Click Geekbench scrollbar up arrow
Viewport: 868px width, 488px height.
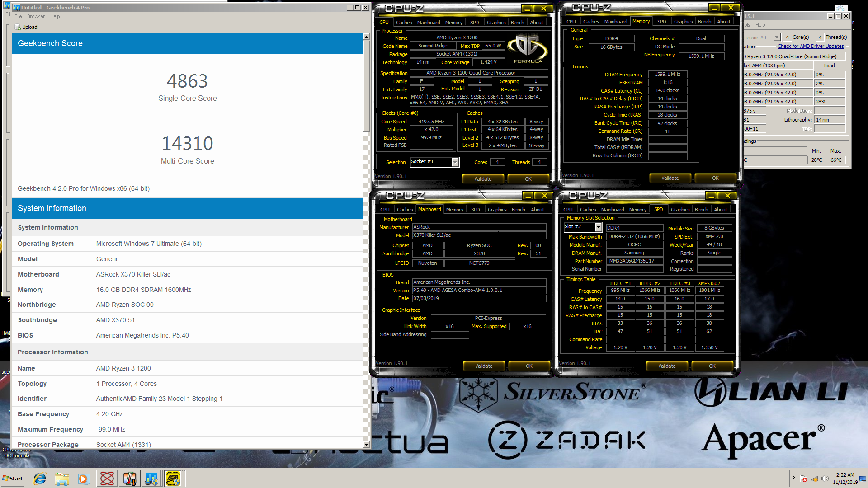point(367,37)
